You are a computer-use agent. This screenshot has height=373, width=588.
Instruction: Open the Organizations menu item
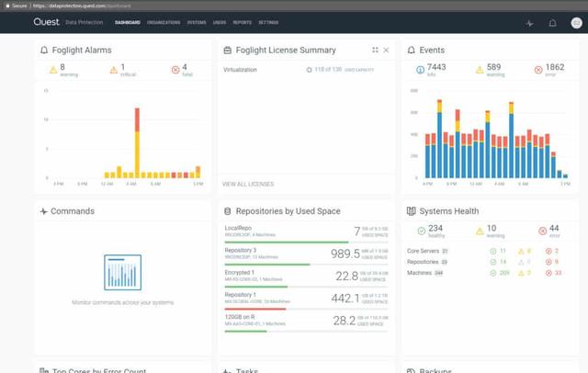pyautogui.click(x=163, y=22)
